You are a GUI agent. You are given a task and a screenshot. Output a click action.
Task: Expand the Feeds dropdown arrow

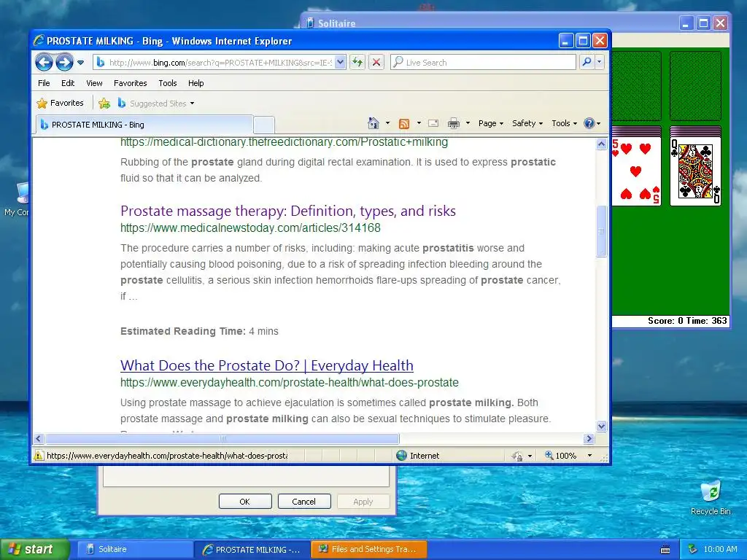click(x=419, y=123)
